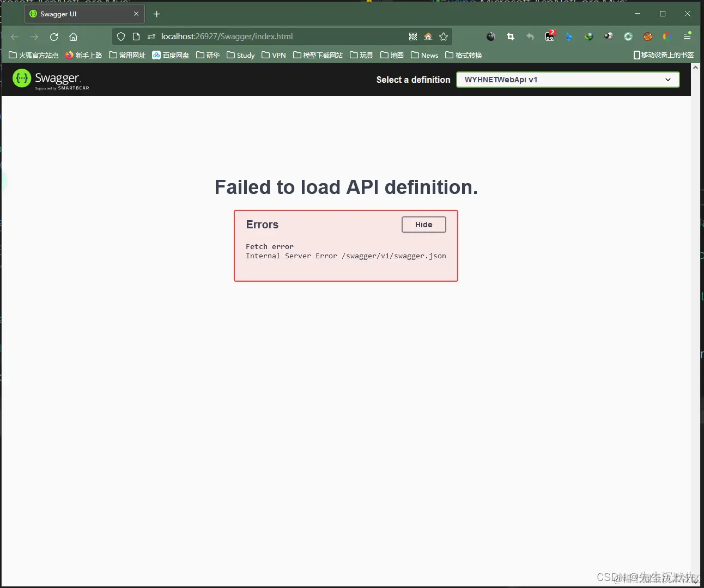Viewport: 704px width, 588px height.
Task: Click the Swagger logo
Action: coord(51,80)
